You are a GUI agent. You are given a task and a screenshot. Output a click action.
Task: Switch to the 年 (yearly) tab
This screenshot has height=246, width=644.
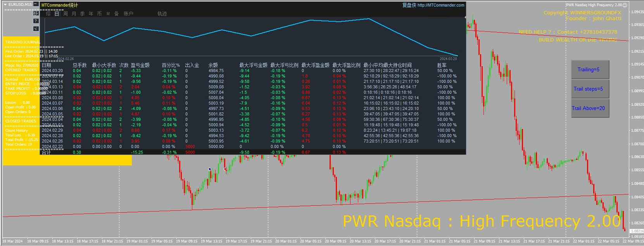coord(91,14)
